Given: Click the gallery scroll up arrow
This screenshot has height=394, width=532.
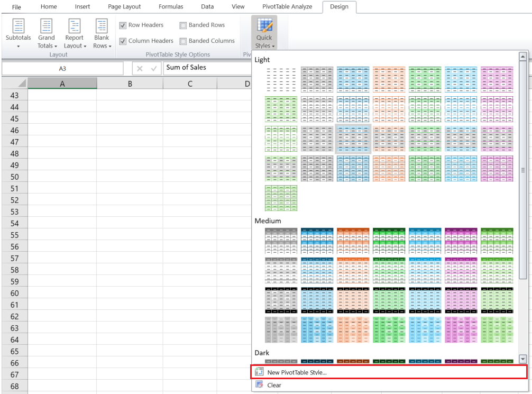Looking at the screenshot, I should coord(523,57).
